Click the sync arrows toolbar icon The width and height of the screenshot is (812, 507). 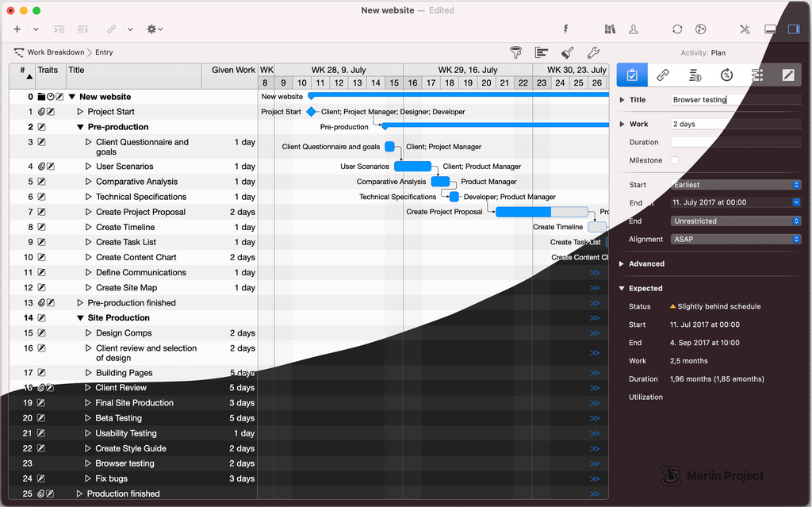tap(676, 29)
